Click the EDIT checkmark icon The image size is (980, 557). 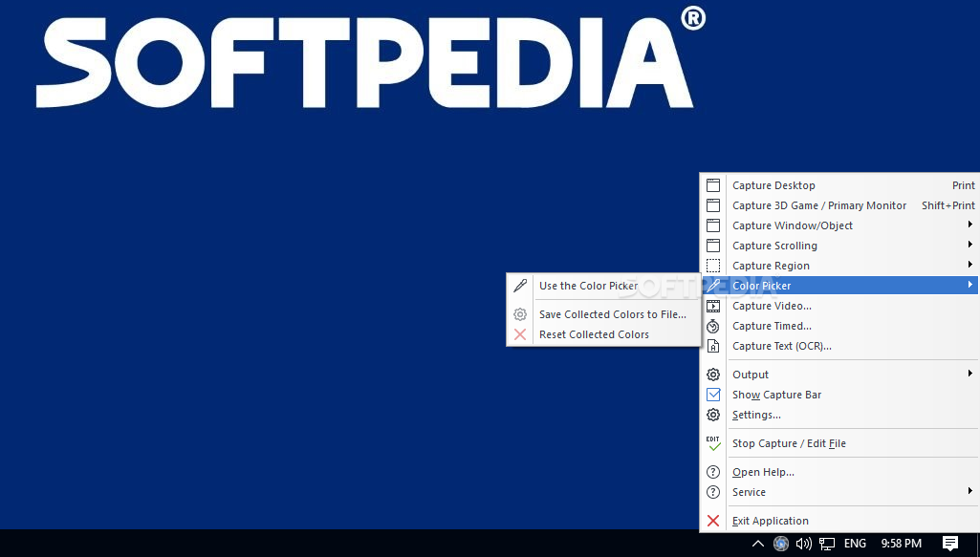pos(713,443)
